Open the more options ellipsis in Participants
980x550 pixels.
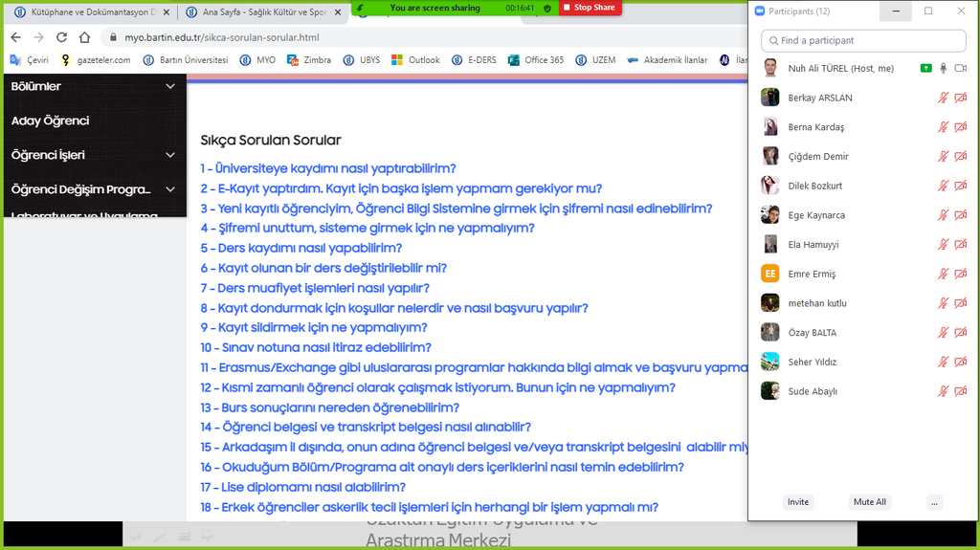(x=934, y=502)
